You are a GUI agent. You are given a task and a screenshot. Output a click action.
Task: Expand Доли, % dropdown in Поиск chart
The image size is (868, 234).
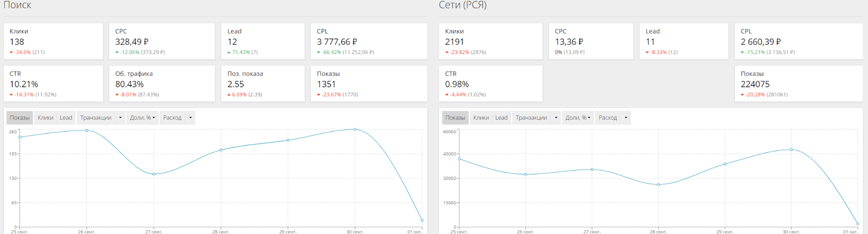click(x=142, y=118)
